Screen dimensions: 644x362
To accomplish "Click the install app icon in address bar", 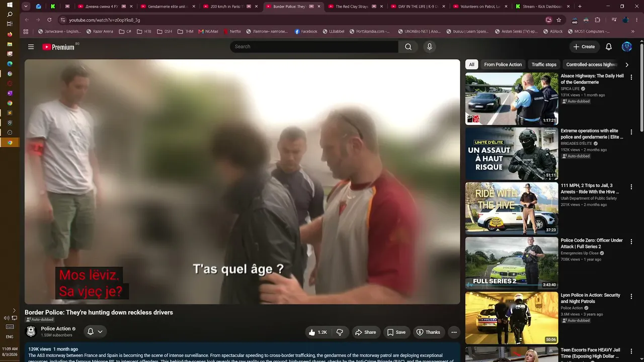I will pos(549,20).
